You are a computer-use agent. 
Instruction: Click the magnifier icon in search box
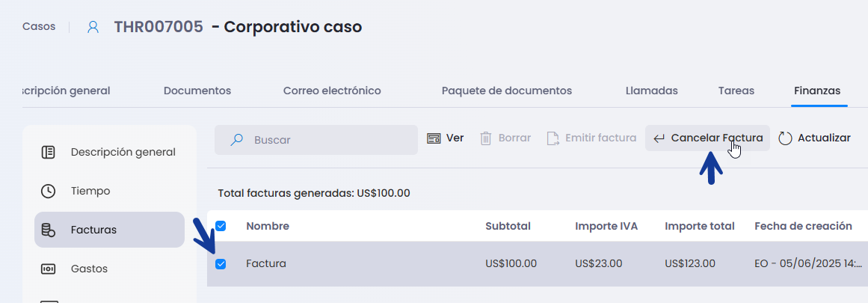[x=237, y=140]
